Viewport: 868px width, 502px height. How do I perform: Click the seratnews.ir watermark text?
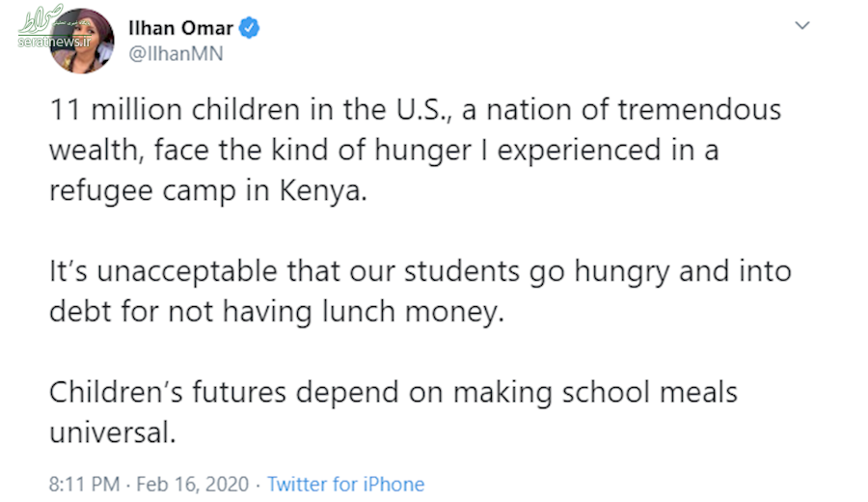click(x=54, y=42)
